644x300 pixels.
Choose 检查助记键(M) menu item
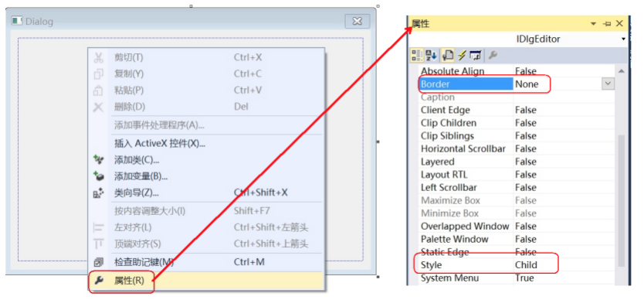pos(206,262)
